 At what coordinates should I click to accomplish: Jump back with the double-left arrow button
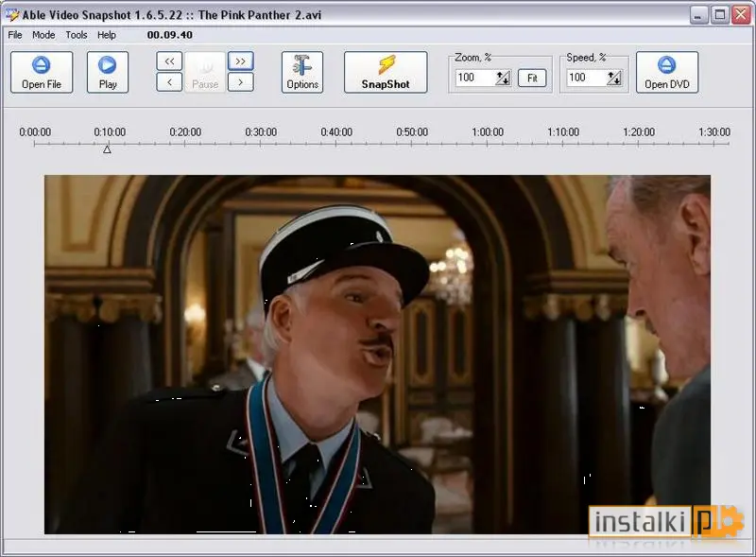[169, 61]
